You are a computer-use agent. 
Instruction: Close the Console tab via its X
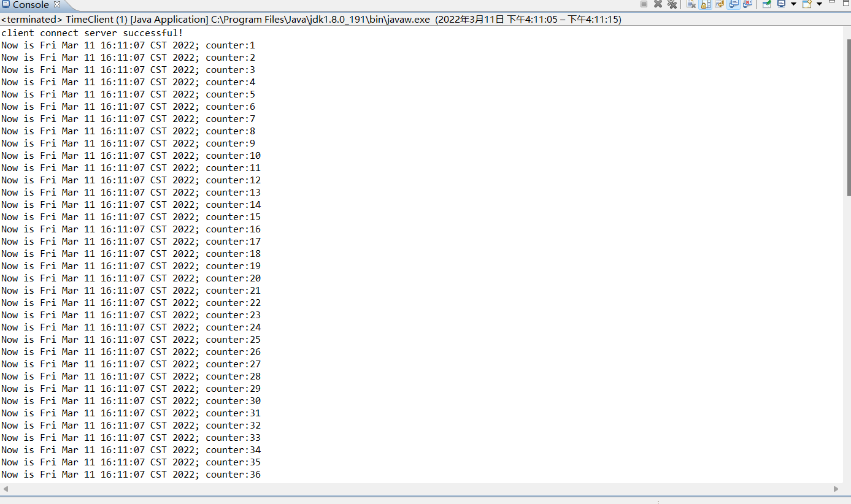pos(57,5)
